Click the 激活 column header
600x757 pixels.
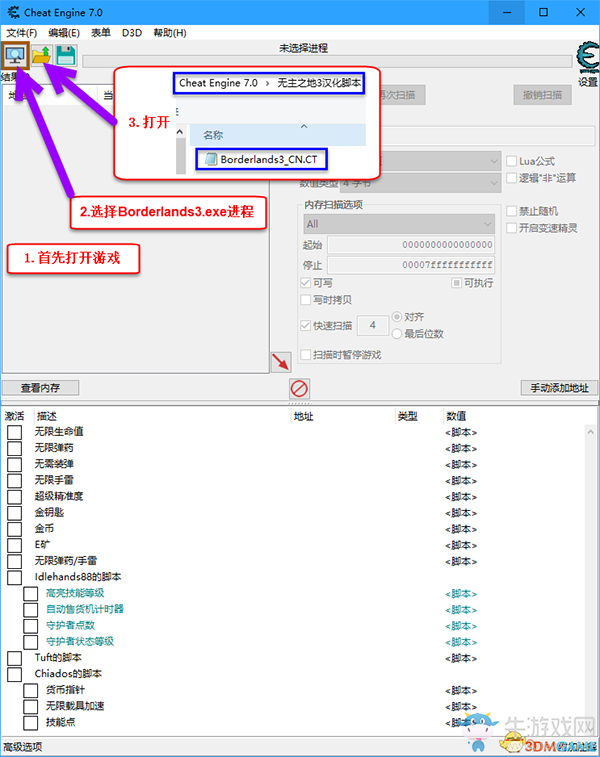(14, 416)
